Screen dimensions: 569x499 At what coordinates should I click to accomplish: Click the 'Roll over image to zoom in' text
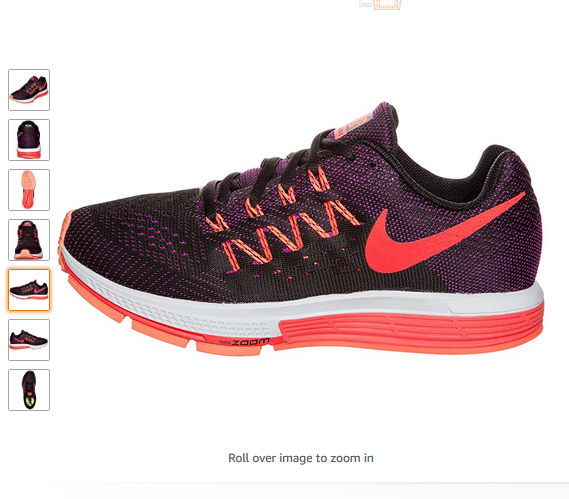pos(301,458)
